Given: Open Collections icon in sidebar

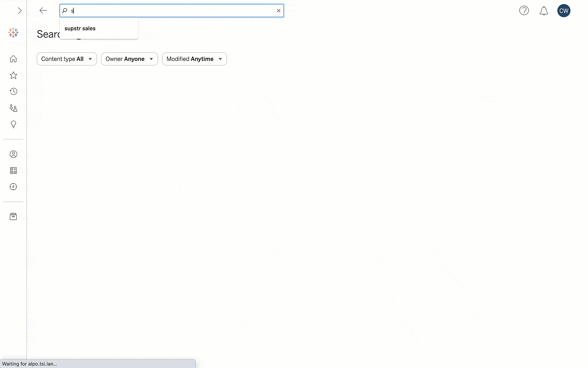Looking at the screenshot, I should [13, 170].
